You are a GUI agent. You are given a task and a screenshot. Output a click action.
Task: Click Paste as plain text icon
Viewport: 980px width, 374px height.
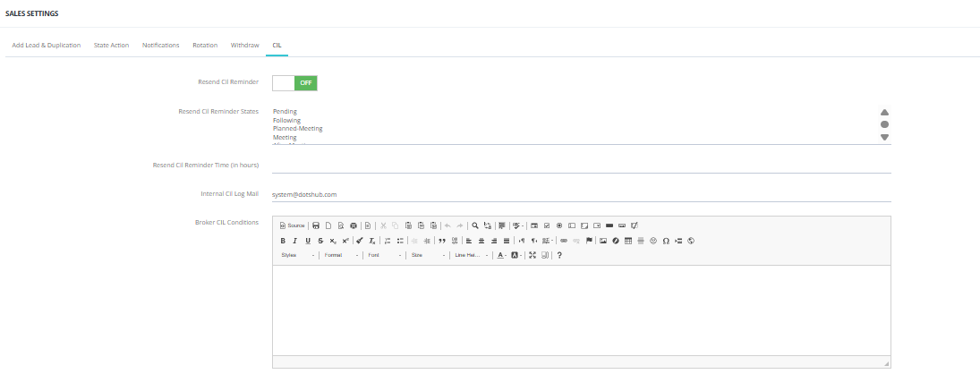(421, 225)
